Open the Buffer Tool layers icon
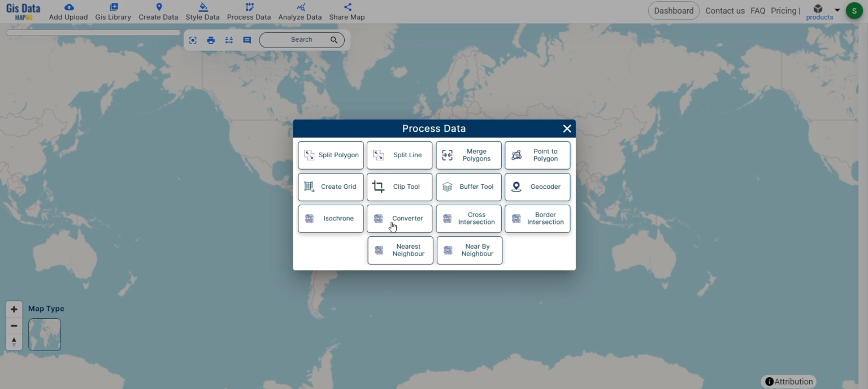Image resolution: width=868 pixels, height=389 pixels. click(448, 187)
